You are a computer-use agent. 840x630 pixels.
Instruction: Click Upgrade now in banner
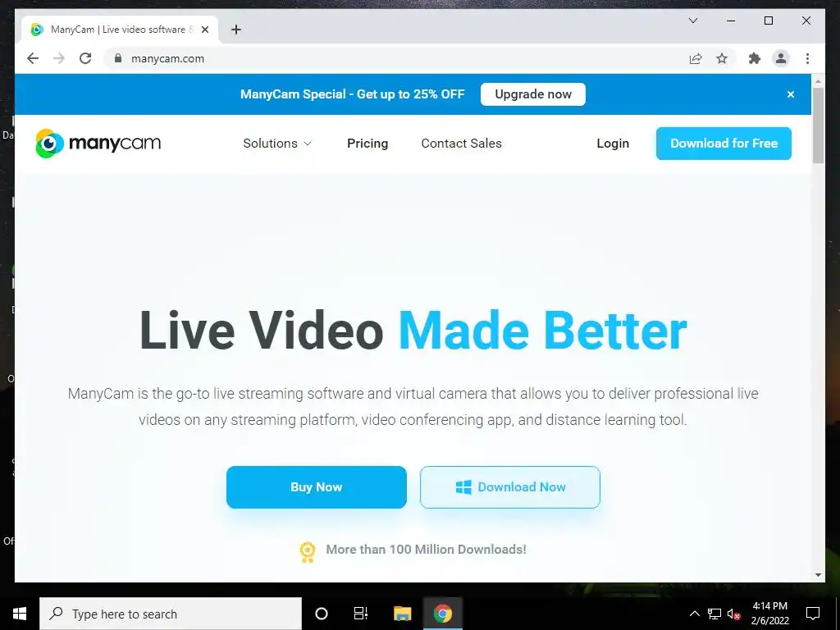click(x=533, y=94)
